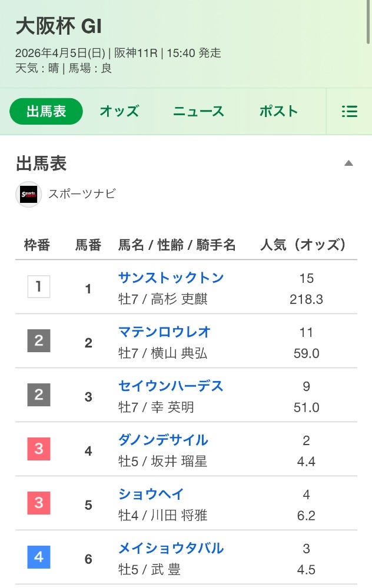View セイウンハーデス horse profile
This screenshot has height=588, width=372.
coord(171,386)
